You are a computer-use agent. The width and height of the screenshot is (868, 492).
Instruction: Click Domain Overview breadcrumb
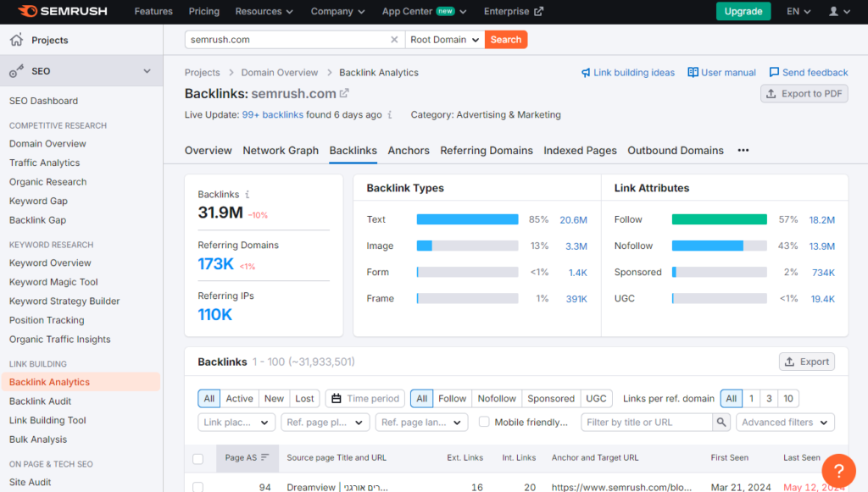click(280, 73)
